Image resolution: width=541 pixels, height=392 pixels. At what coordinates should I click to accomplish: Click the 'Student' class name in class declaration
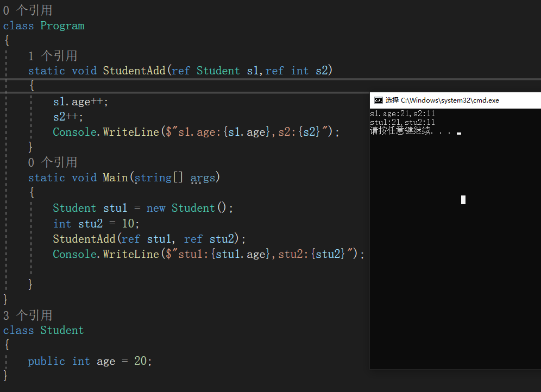coord(62,330)
